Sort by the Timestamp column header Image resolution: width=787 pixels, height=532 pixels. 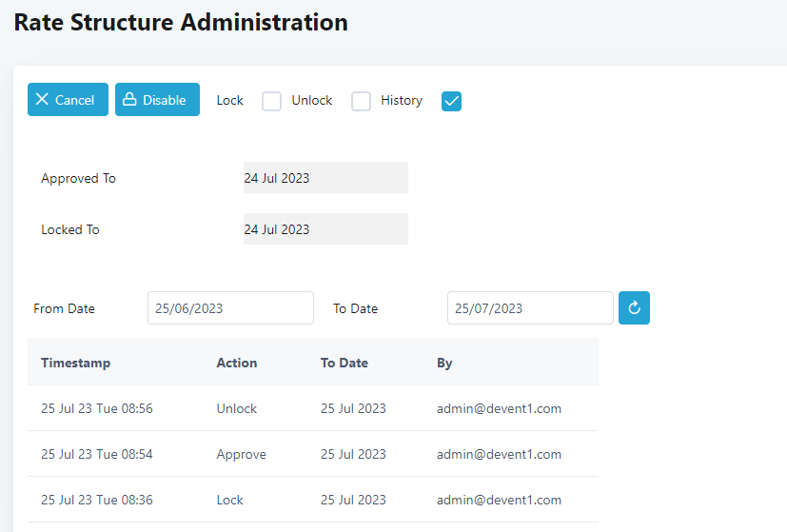coord(75,363)
